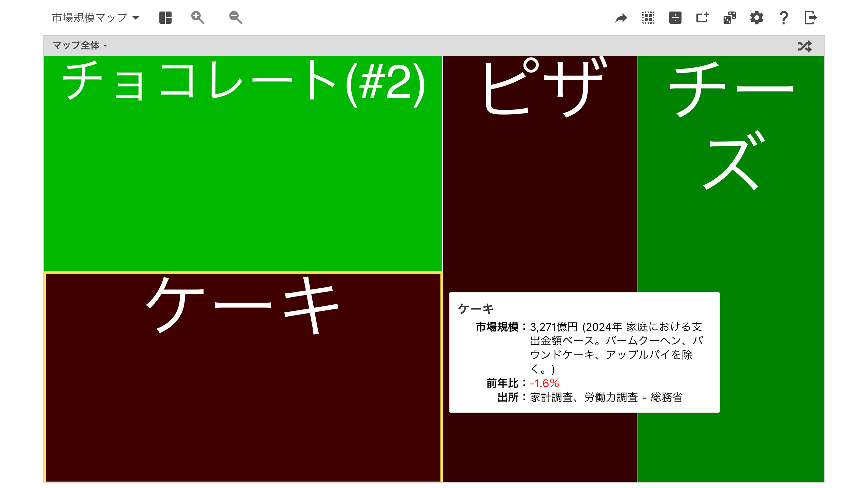Click the add-frame plus icon

coord(703,18)
